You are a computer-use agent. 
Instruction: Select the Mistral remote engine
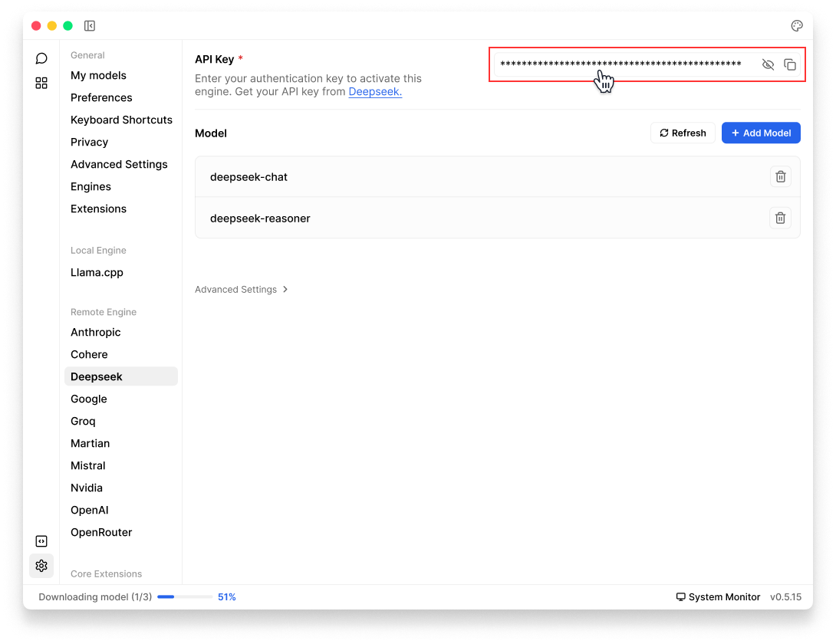[x=88, y=465]
